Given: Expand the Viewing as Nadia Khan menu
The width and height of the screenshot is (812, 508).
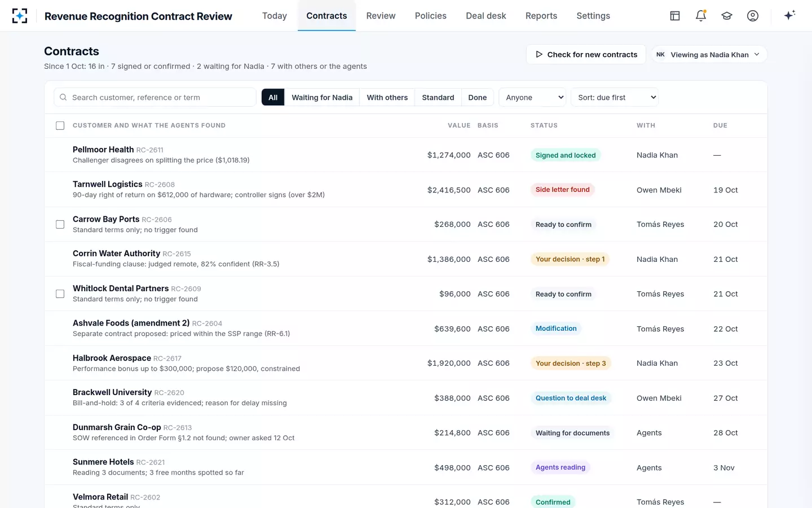Looking at the screenshot, I should point(709,55).
